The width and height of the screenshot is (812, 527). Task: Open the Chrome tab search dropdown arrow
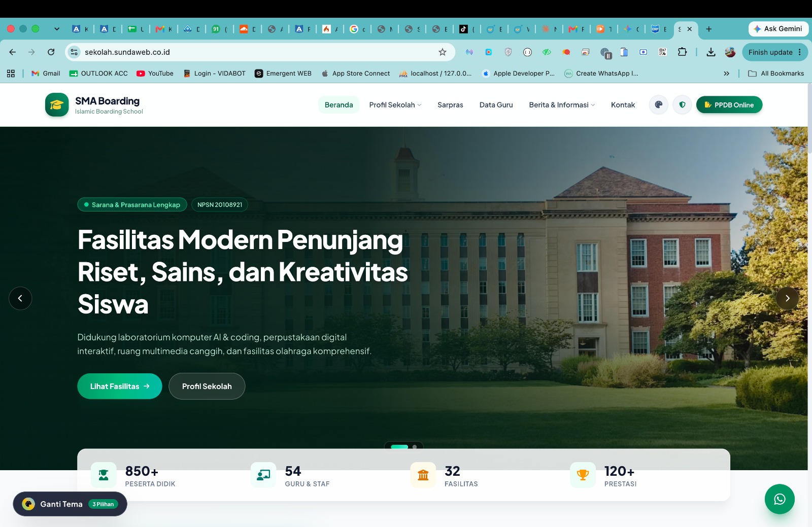point(57,29)
